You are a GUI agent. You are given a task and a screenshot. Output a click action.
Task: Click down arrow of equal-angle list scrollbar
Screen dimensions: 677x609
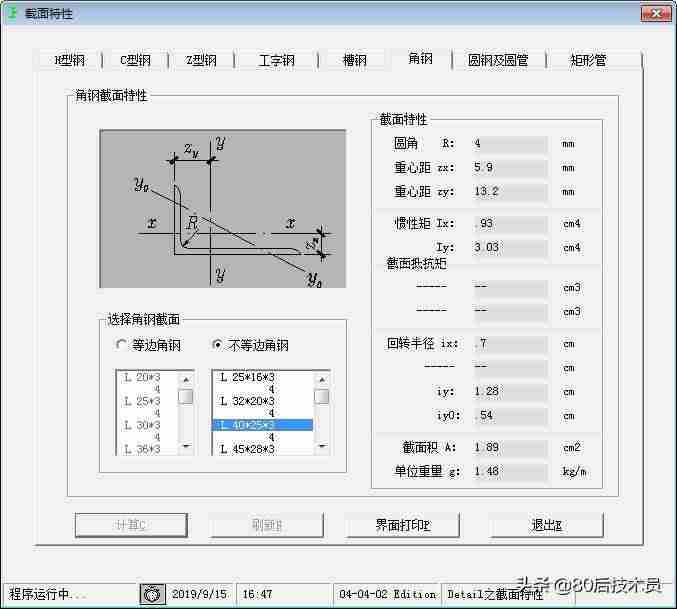point(186,446)
